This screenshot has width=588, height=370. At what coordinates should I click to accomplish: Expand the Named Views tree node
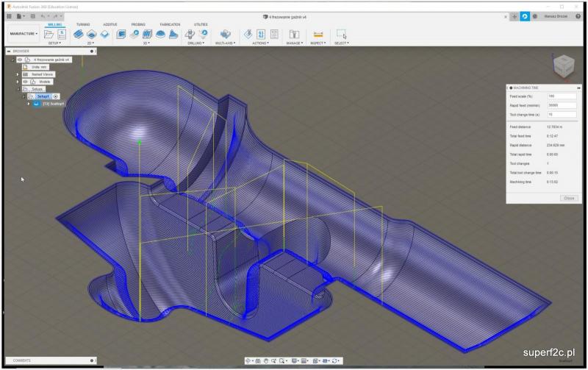tap(17, 74)
